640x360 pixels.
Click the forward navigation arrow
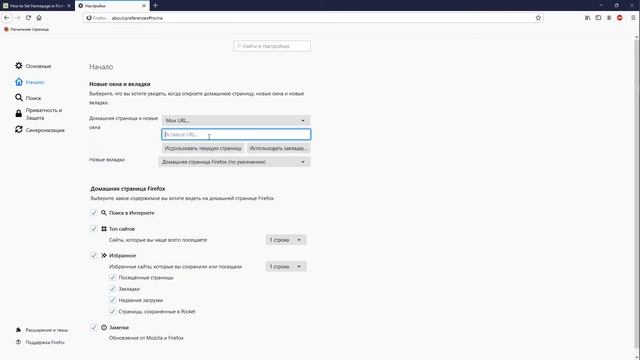click(18, 18)
